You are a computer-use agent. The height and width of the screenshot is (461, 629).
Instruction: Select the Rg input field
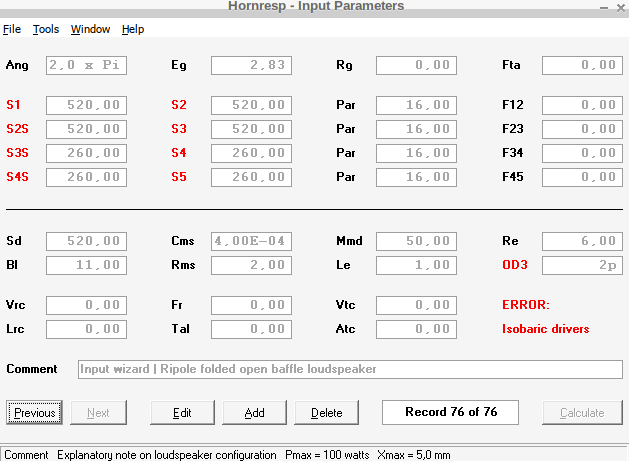(x=416, y=65)
